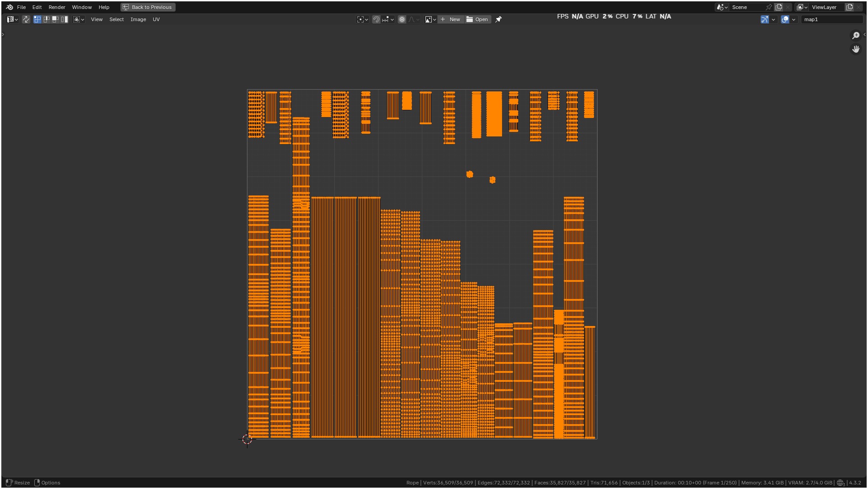
Task: Click Back to Previous button
Action: click(x=148, y=7)
